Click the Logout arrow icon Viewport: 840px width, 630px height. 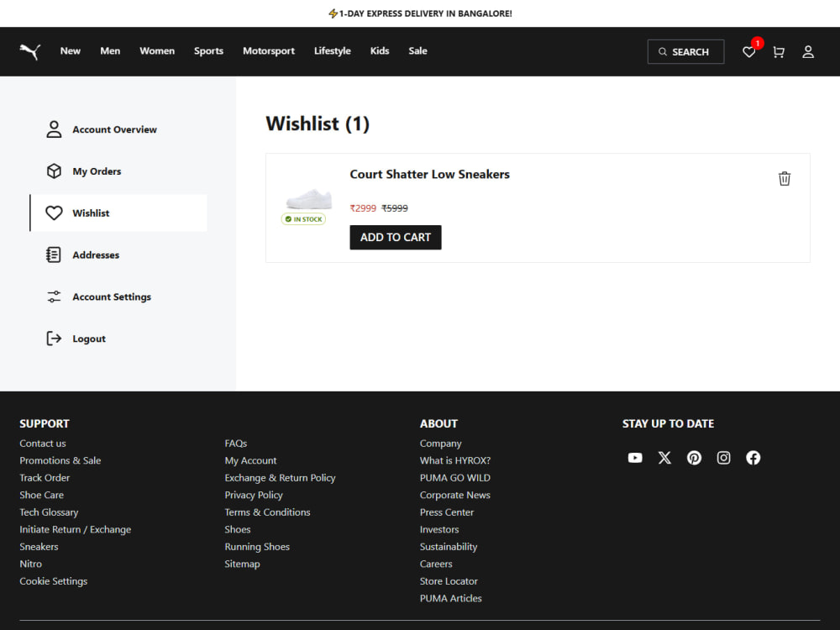(x=54, y=338)
